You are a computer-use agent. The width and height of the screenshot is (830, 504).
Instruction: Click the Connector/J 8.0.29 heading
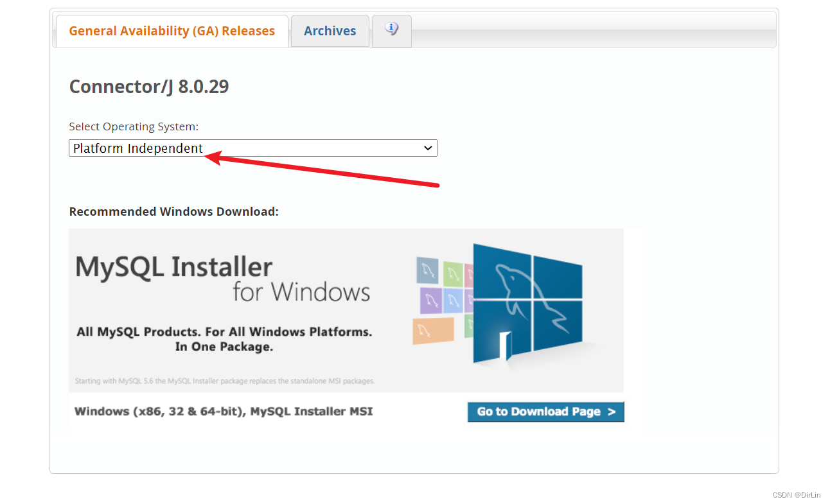[149, 86]
